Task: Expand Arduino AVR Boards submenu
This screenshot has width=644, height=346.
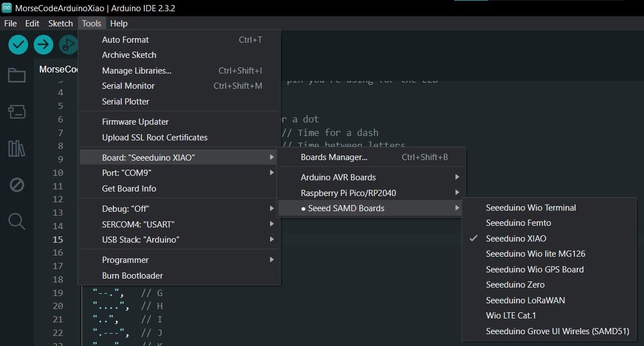Action: pyautogui.click(x=372, y=177)
